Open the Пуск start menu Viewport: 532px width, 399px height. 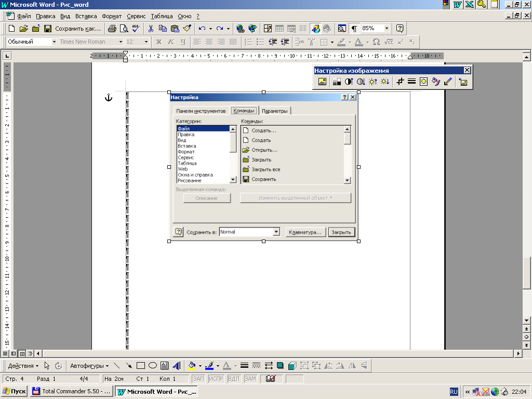click(14, 391)
